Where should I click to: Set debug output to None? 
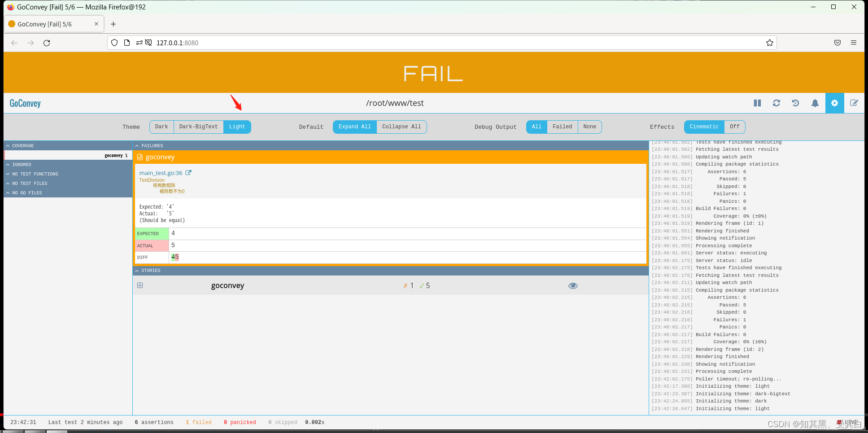pos(590,127)
